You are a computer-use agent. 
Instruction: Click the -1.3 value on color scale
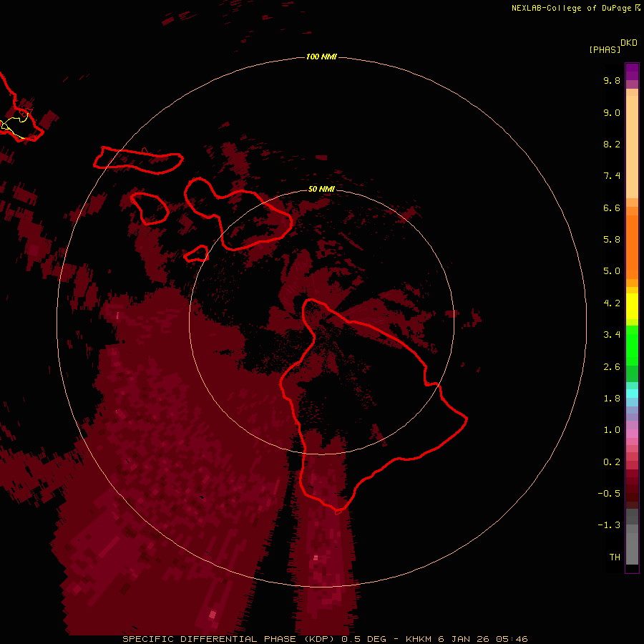[609, 525]
